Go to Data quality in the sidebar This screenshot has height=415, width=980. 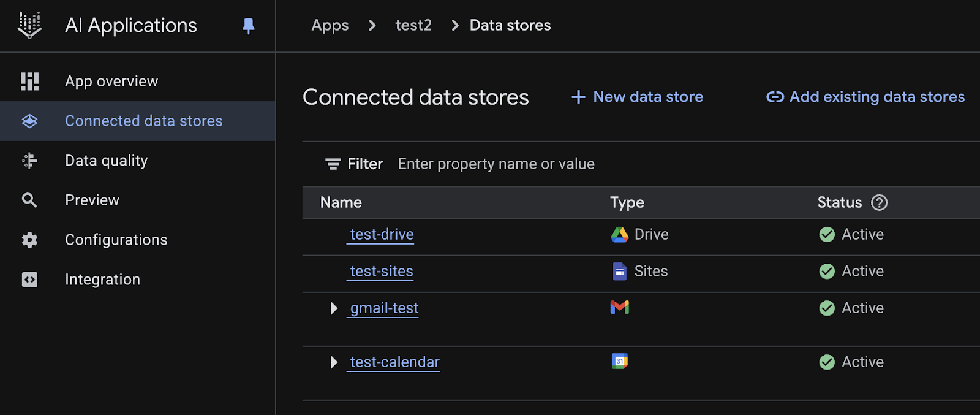(106, 161)
